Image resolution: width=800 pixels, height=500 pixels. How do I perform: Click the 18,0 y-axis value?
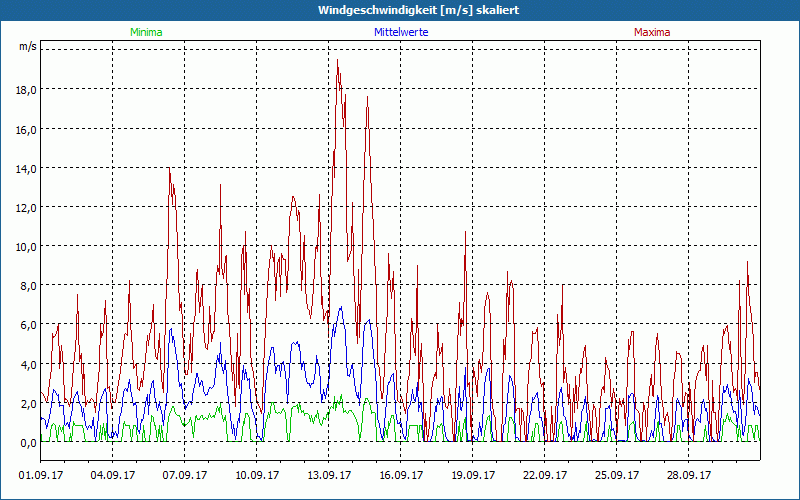pyautogui.click(x=26, y=90)
